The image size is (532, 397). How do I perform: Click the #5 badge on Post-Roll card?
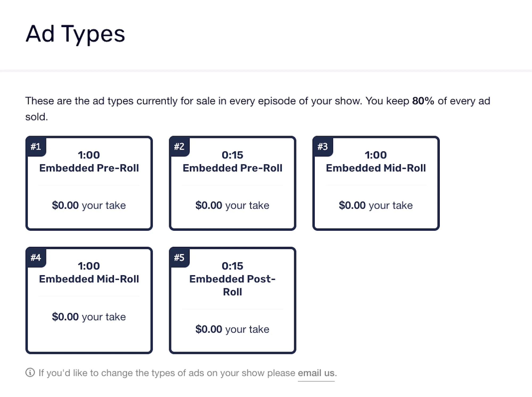179,257
